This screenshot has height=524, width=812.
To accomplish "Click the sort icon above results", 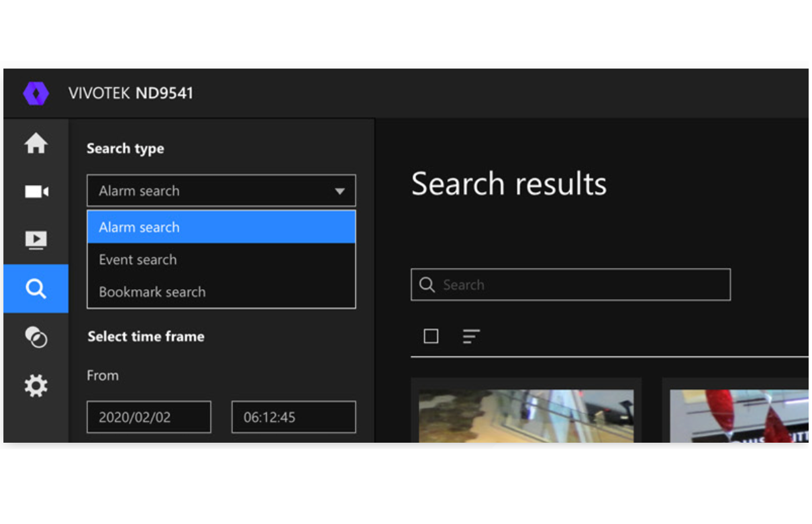I will (x=471, y=336).
